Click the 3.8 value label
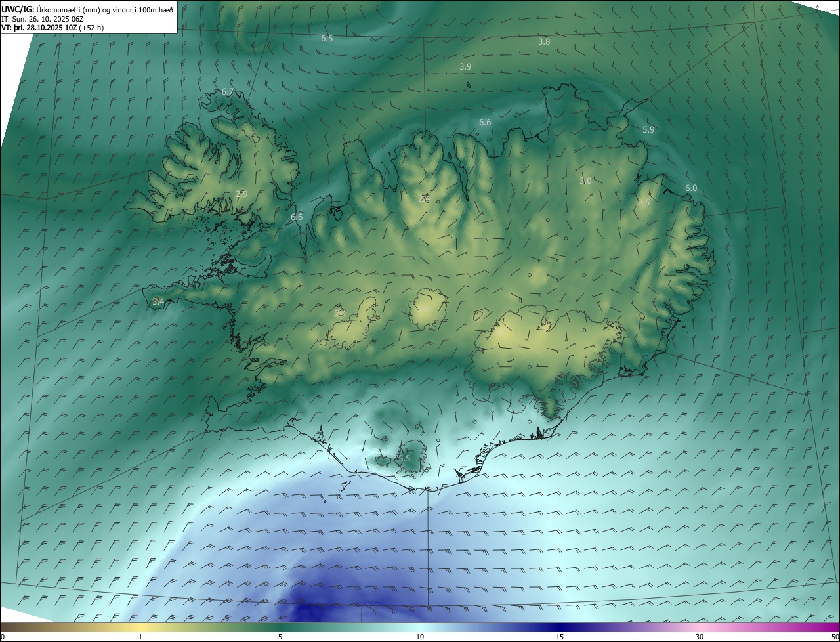Image resolution: width=840 pixels, height=642 pixels. pos(544,41)
